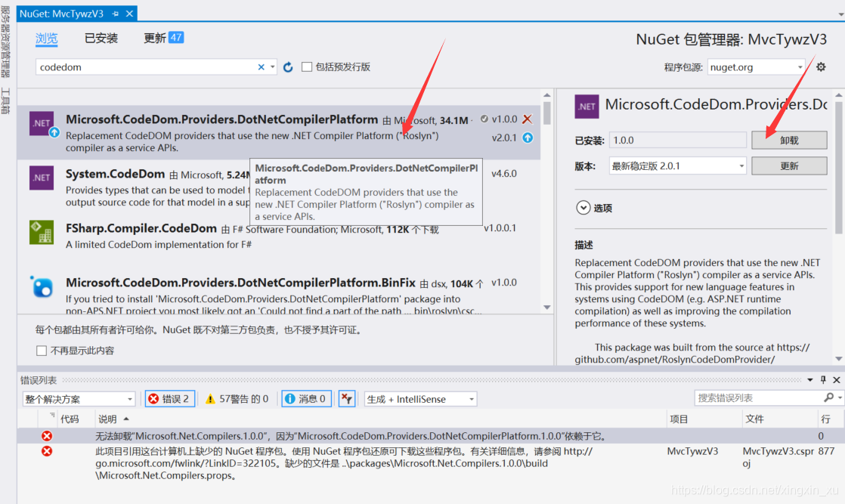Viewport: 845px width, 504px height.
Task: Click the refresh icon beside the search box
Action: [288, 66]
